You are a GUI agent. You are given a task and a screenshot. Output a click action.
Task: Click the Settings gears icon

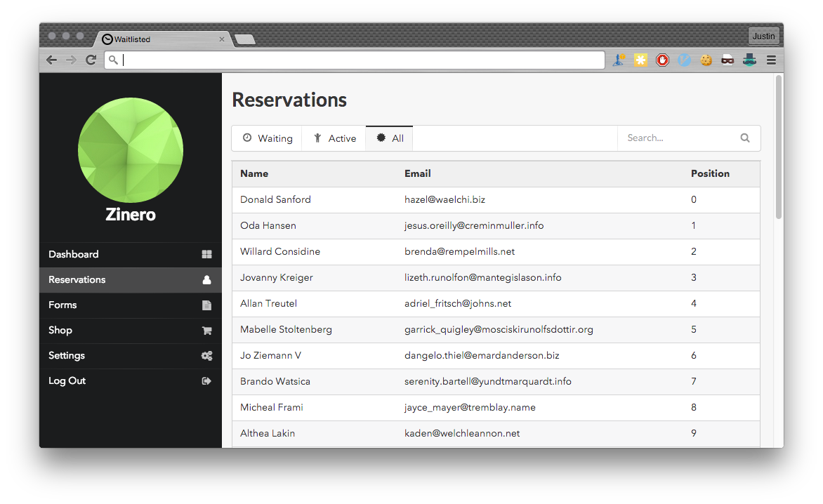(x=206, y=355)
